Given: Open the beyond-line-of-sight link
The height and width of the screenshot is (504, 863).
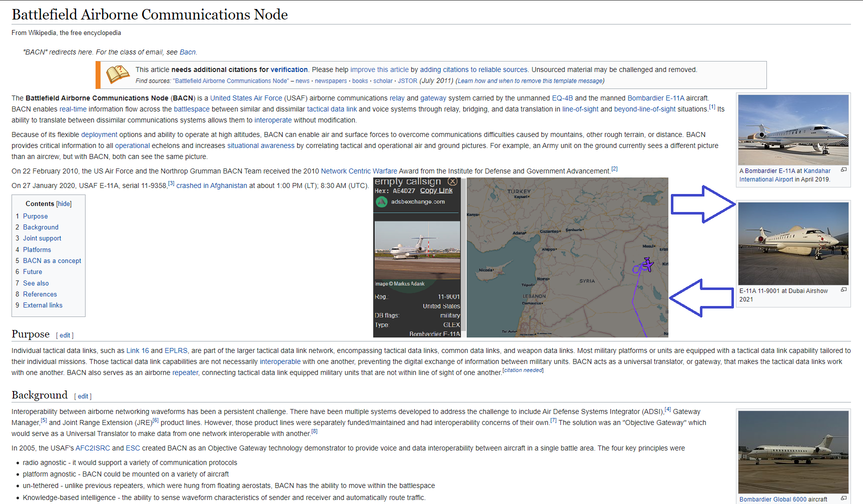Looking at the screenshot, I should coord(644,109).
